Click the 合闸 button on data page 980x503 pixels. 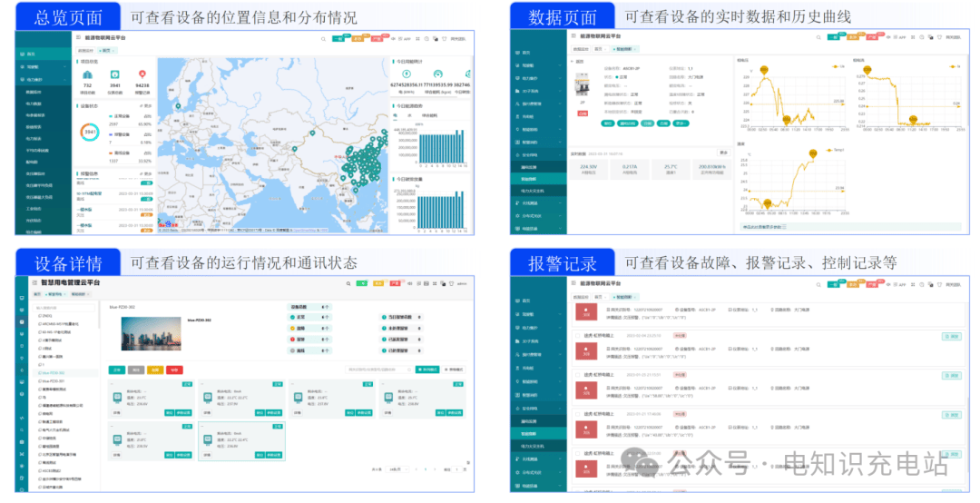pos(663,123)
